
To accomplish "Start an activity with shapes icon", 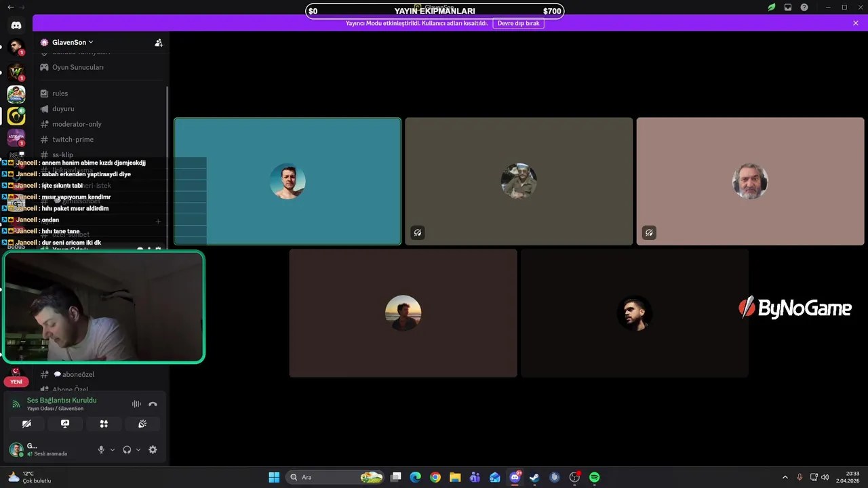I will coord(104,424).
